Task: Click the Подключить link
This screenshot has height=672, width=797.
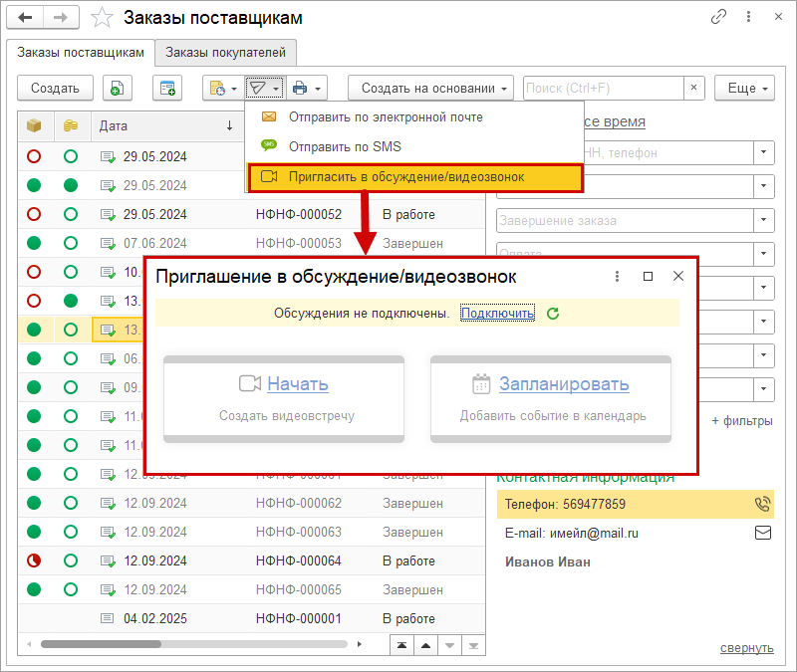Action: tap(497, 313)
